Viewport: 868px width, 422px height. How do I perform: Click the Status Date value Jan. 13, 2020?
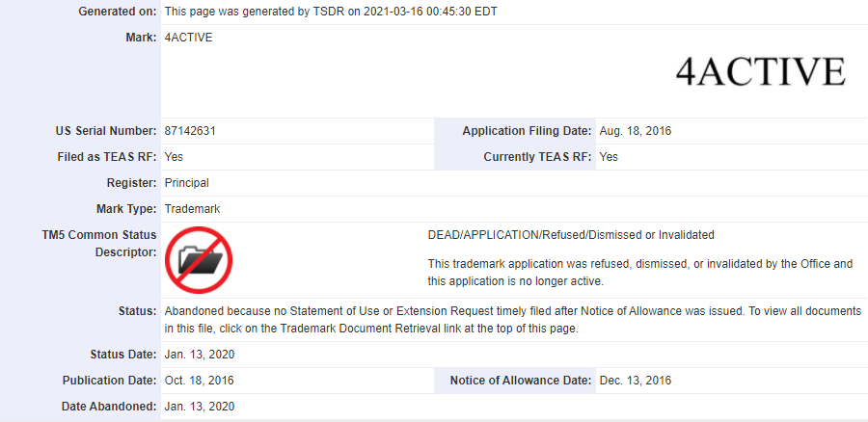pos(199,355)
